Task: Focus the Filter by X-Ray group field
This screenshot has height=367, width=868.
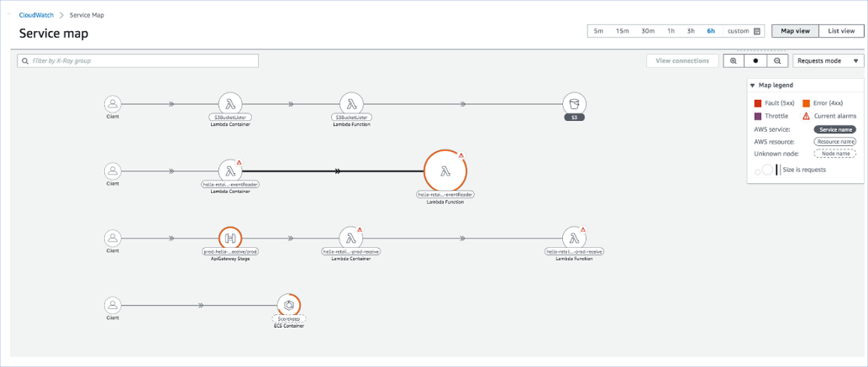Action: (138, 61)
